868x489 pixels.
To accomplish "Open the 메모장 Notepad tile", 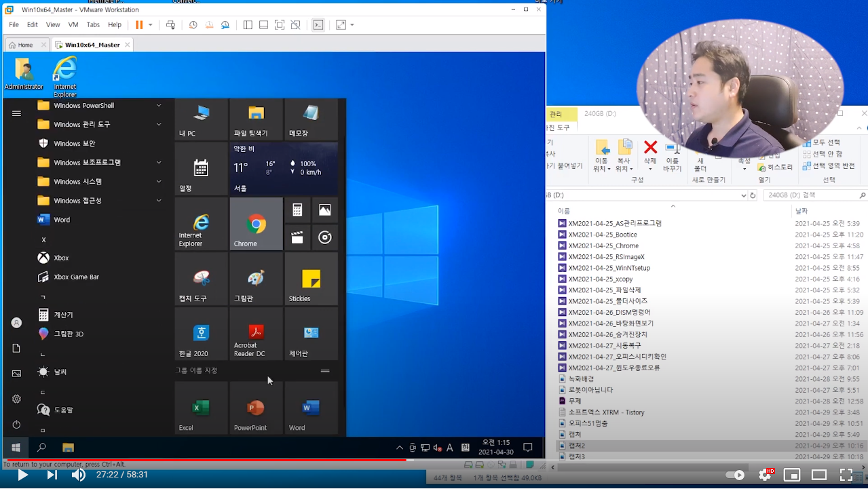I will (311, 119).
